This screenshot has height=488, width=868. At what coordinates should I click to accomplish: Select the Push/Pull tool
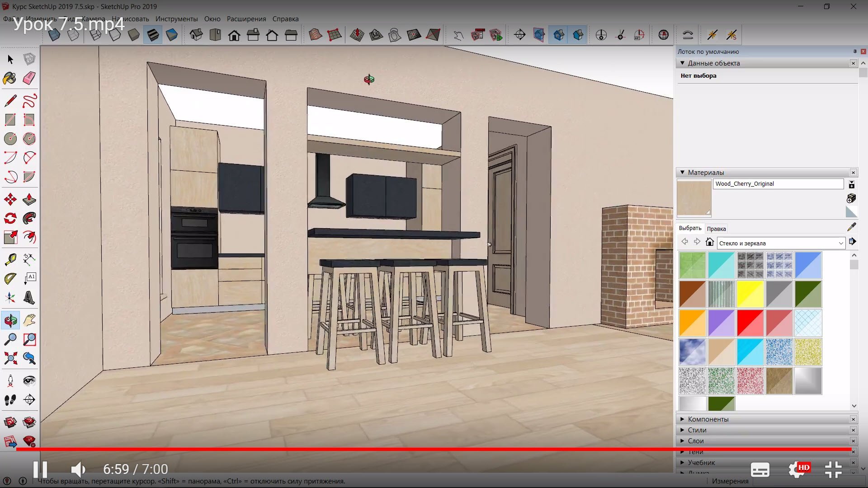(x=29, y=199)
